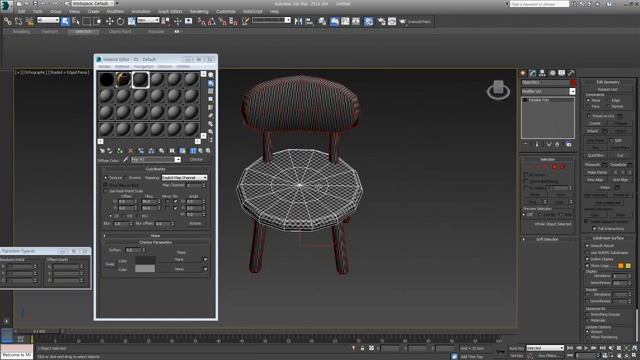640x360 pixels.
Task: Activate the Select Object tool
Action: pyautogui.click(x=65, y=21)
